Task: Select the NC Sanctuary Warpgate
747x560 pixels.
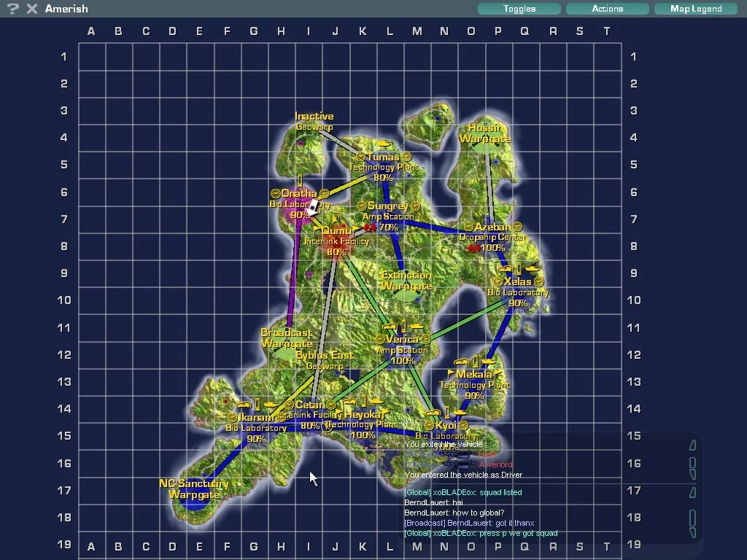Action: [x=193, y=489]
